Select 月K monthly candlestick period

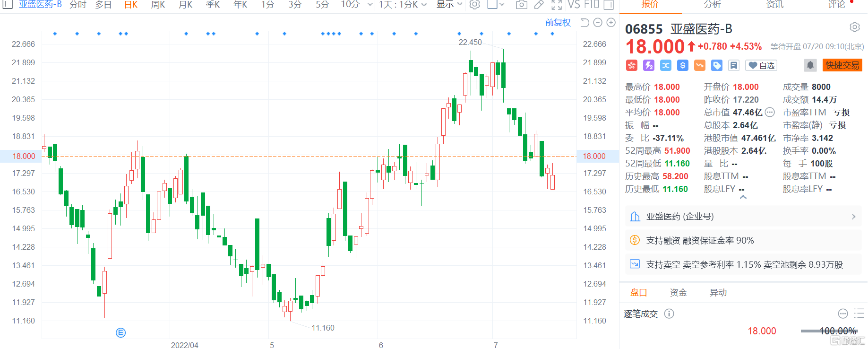point(186,5)
